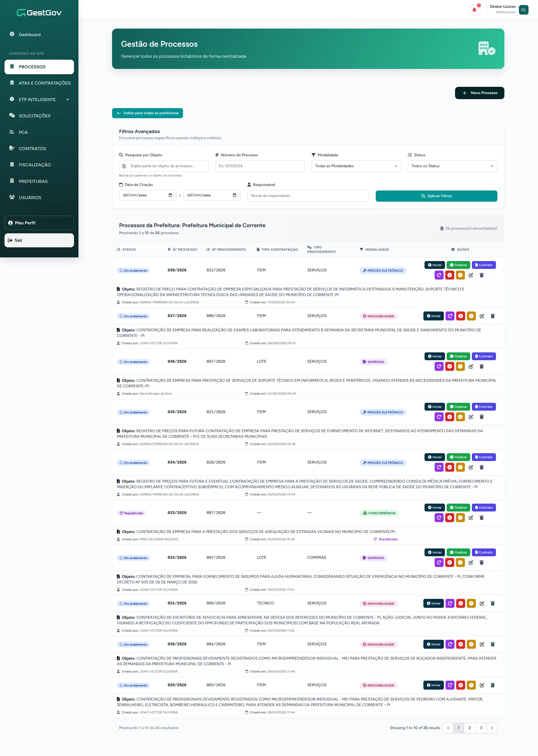
Task: Open Fiscalização in sidebar
Action: (39, 165)
